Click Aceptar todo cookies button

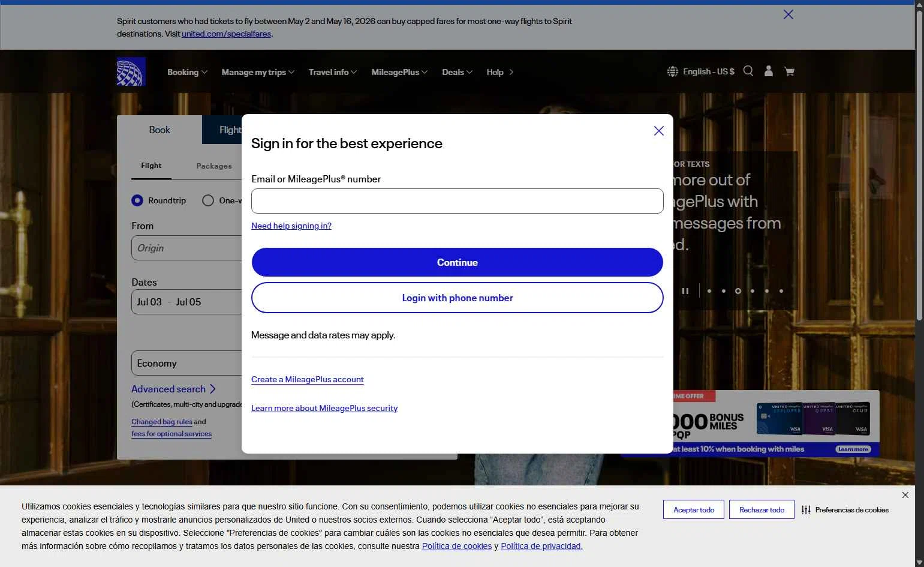[x=694, y=509]
